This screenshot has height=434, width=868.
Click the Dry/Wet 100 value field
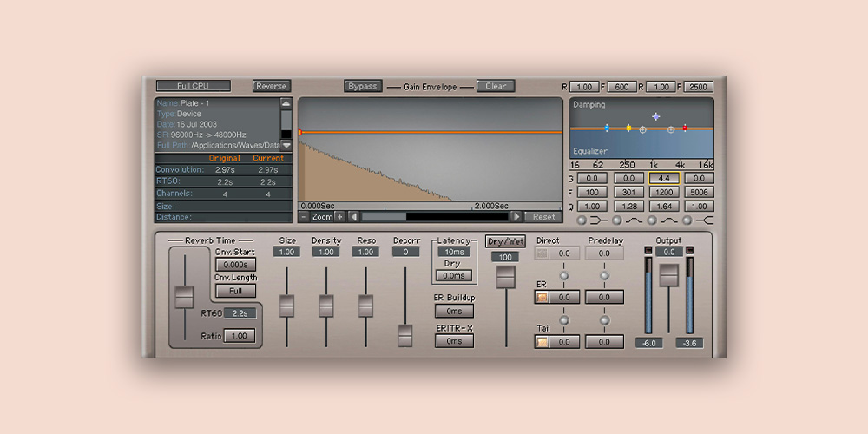(505, 257)
